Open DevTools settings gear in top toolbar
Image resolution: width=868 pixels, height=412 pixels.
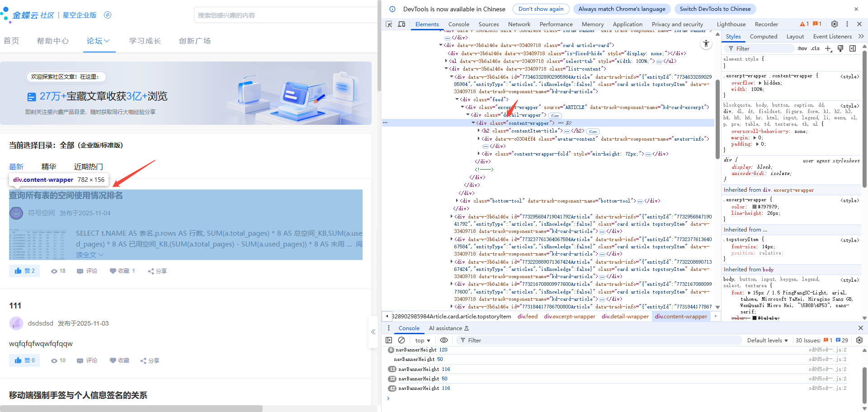point(835,24)
